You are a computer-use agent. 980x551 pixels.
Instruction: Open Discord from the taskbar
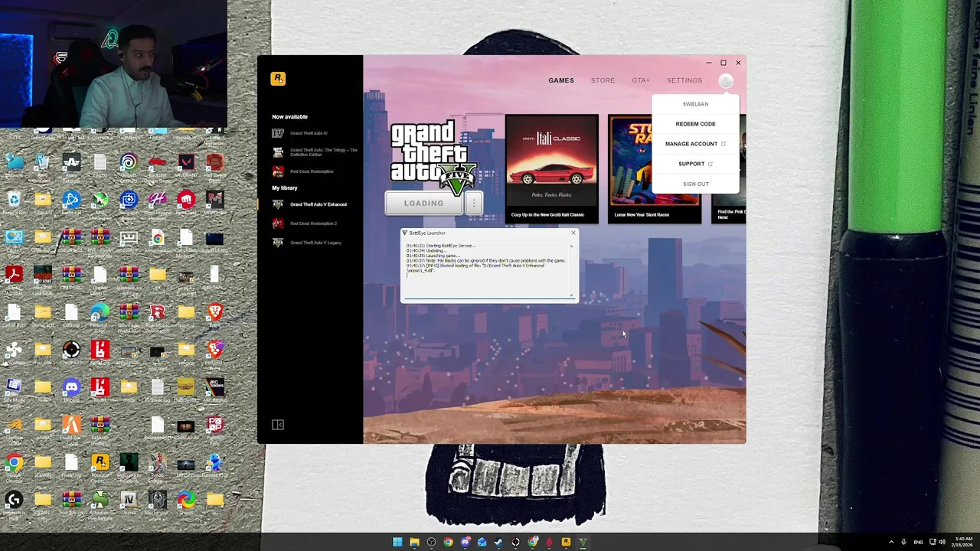465,542
